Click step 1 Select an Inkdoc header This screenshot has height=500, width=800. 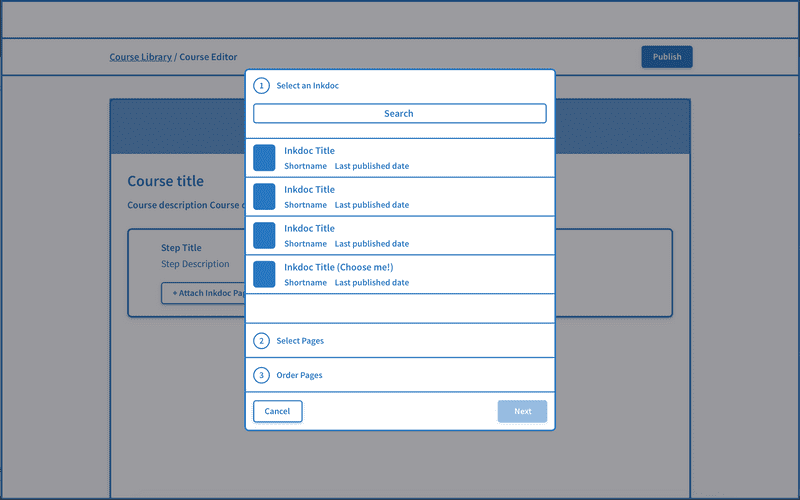coord(307,86)
